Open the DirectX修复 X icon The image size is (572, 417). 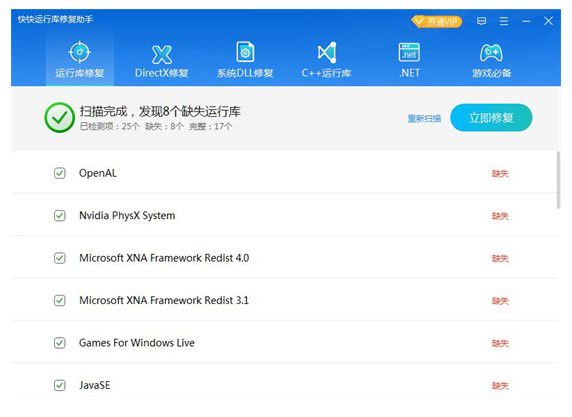click(162, 55)
